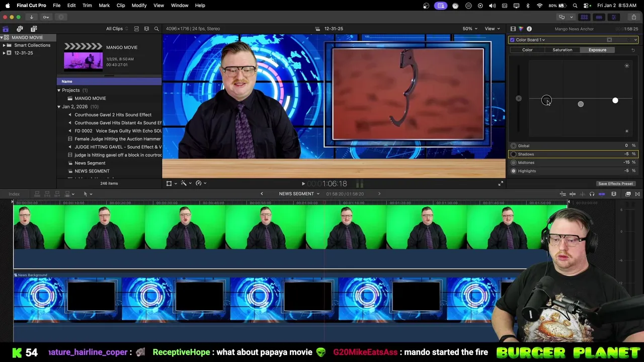Open the viewer View dropdown
This screenshot has width=644, height=362.
[492, 29]
